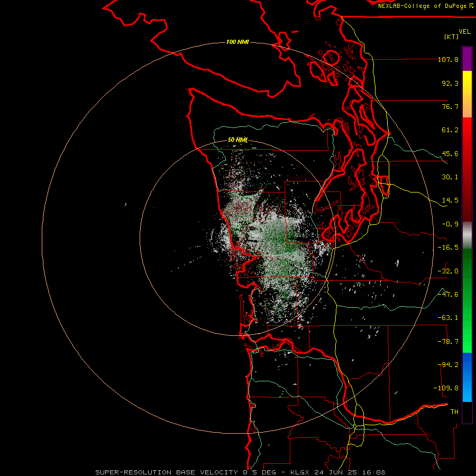The height and width of the screenshot is (476, 476).
Task: Select the -32.0 scale value
Action: [x=448, y=271]
